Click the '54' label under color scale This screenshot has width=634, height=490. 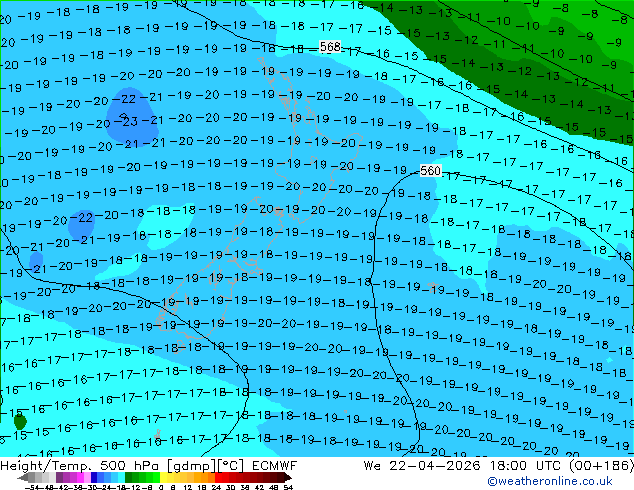(x=288, y=487)
